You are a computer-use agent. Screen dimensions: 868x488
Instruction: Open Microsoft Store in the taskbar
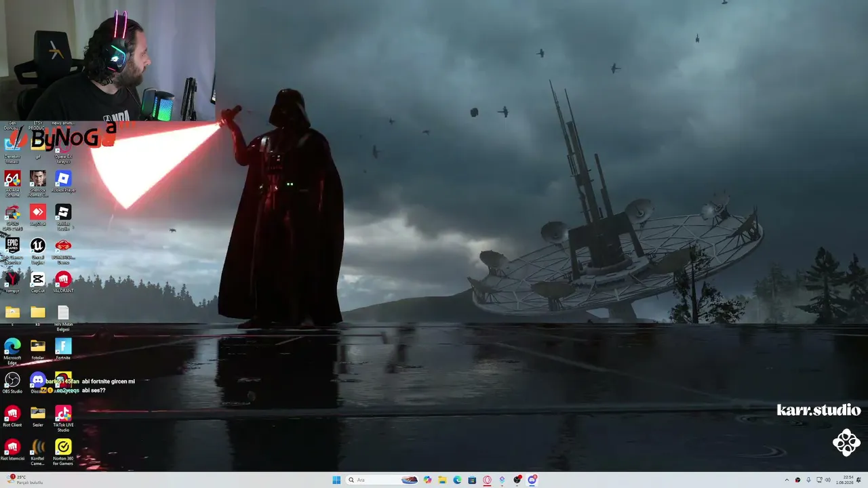pyautogui.click(x=472, y=480)
